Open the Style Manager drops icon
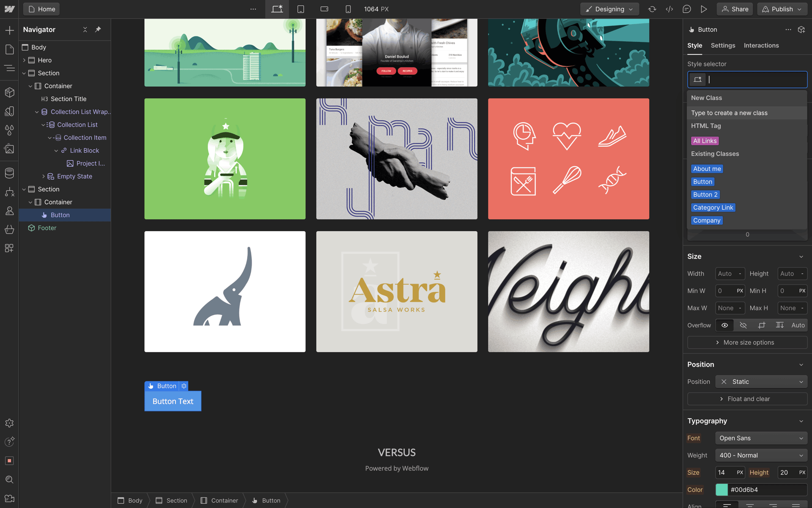 (9, 130)
